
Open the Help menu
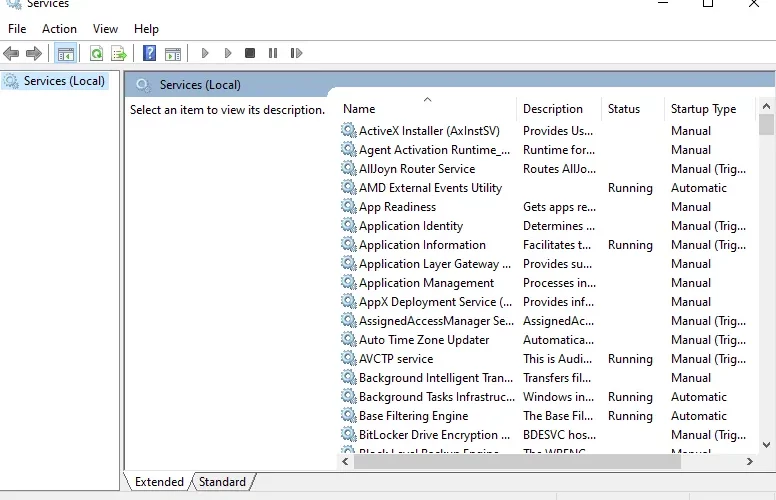coord(146,29)
